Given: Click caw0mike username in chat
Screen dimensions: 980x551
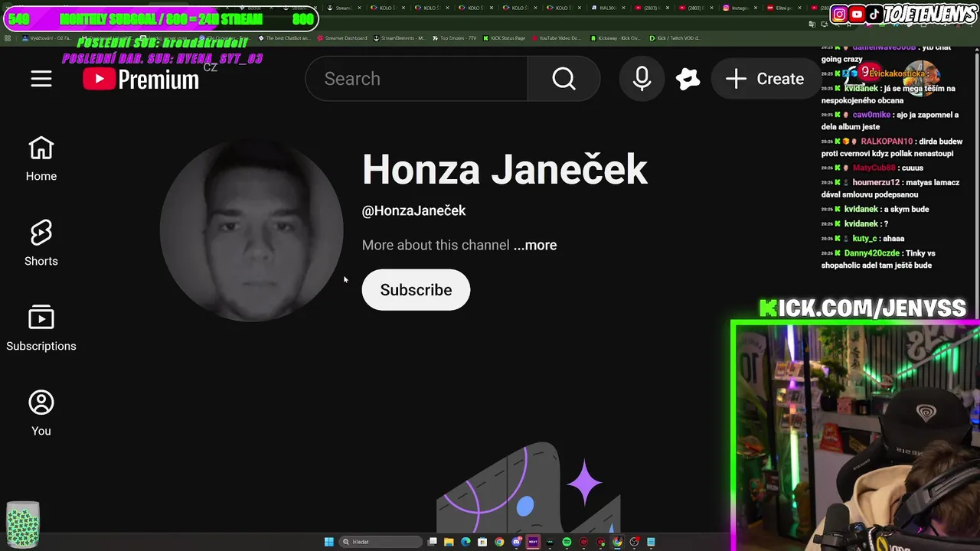Looking at the screenshot, I should [x=871, y=115].
